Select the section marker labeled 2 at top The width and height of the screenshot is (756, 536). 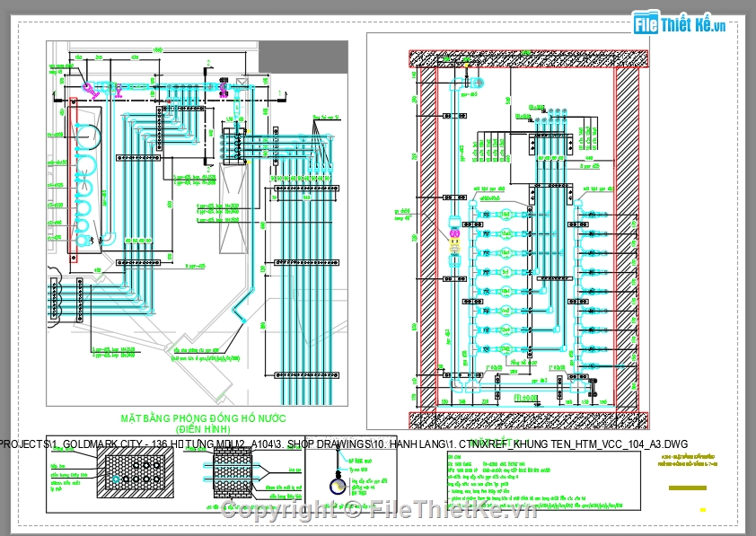click(209, 63)
